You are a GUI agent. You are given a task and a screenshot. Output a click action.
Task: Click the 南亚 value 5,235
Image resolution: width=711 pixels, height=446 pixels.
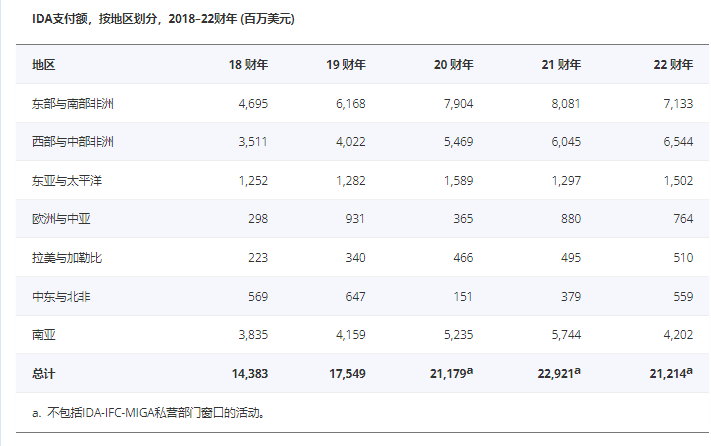(x=458, y=335)
